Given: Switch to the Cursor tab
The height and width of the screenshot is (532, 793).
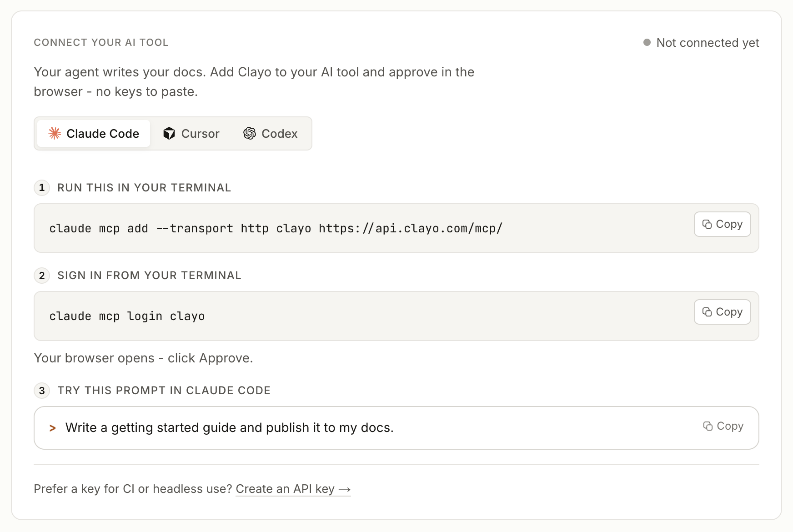Looking at the screenshot, I should click(x=191, y=134).
